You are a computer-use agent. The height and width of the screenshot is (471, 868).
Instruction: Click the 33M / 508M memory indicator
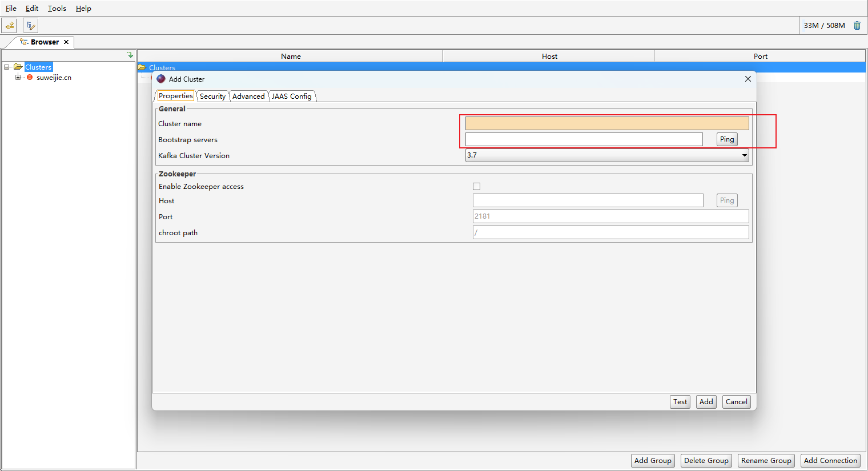click(x=823, y=25)
